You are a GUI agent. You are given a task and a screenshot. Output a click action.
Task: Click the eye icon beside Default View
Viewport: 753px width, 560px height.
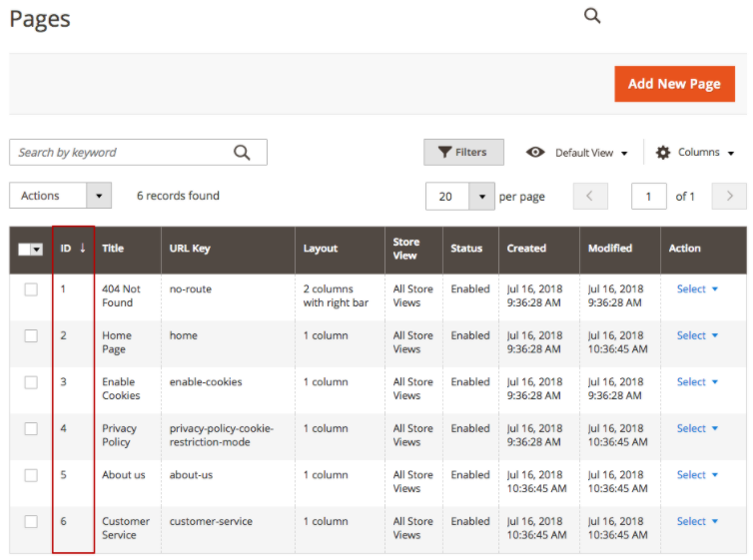535,153
